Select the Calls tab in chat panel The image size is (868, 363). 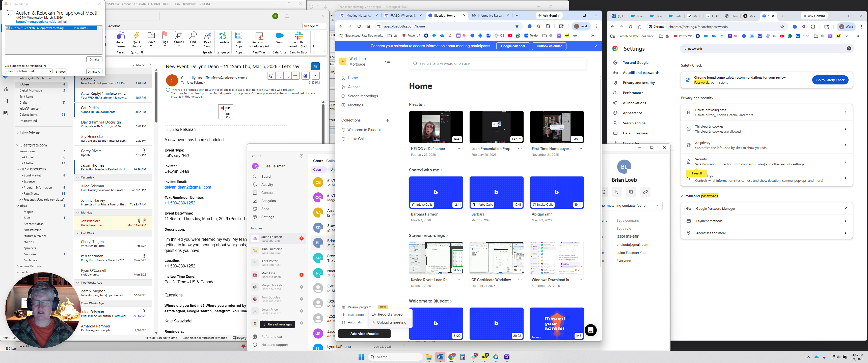tap(330, 161)
